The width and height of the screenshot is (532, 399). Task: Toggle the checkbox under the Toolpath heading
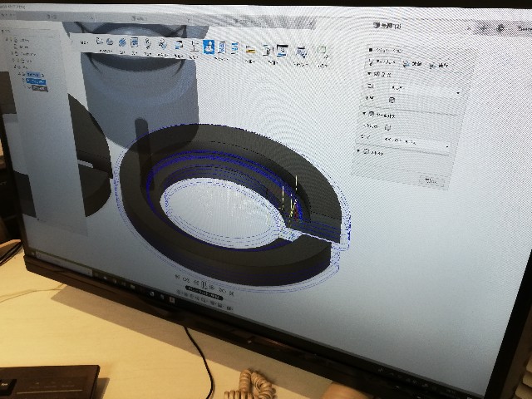pos(388,127)
